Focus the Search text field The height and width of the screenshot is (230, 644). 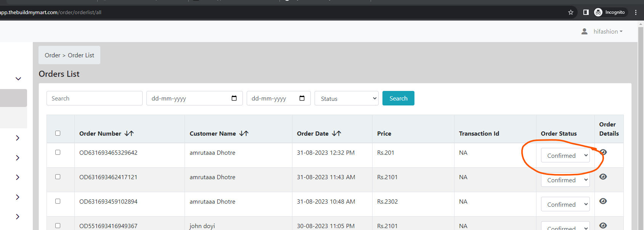[x=95, y=98]
